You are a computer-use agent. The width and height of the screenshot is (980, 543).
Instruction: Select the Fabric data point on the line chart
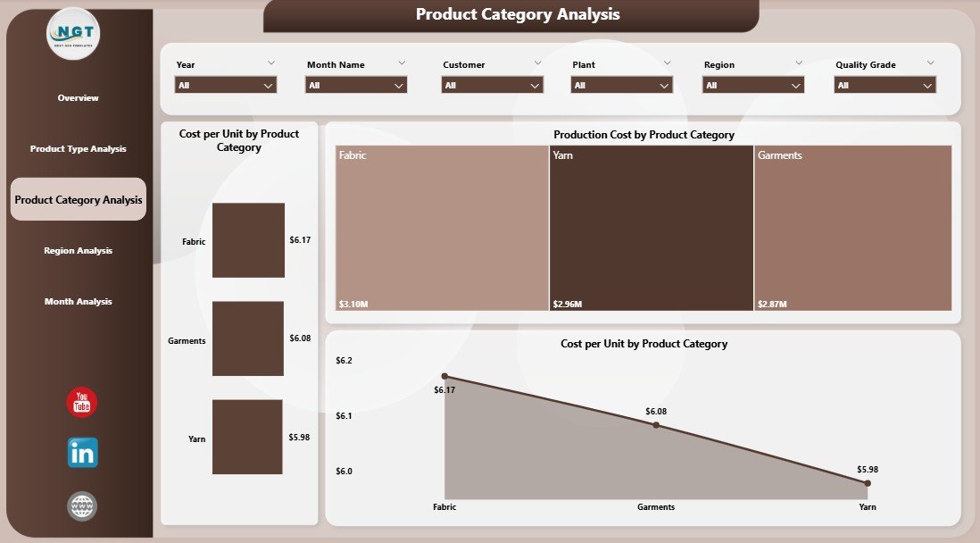point(444,376)
